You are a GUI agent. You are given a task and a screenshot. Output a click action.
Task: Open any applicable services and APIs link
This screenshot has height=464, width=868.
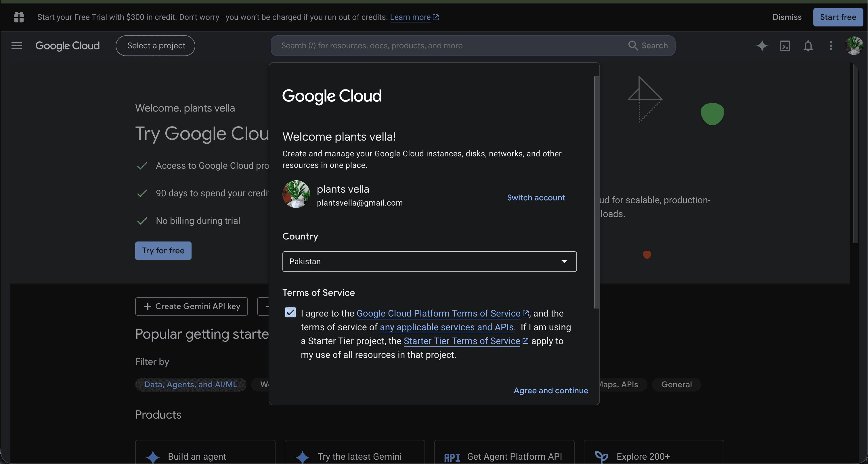click(x=446, y=327)
